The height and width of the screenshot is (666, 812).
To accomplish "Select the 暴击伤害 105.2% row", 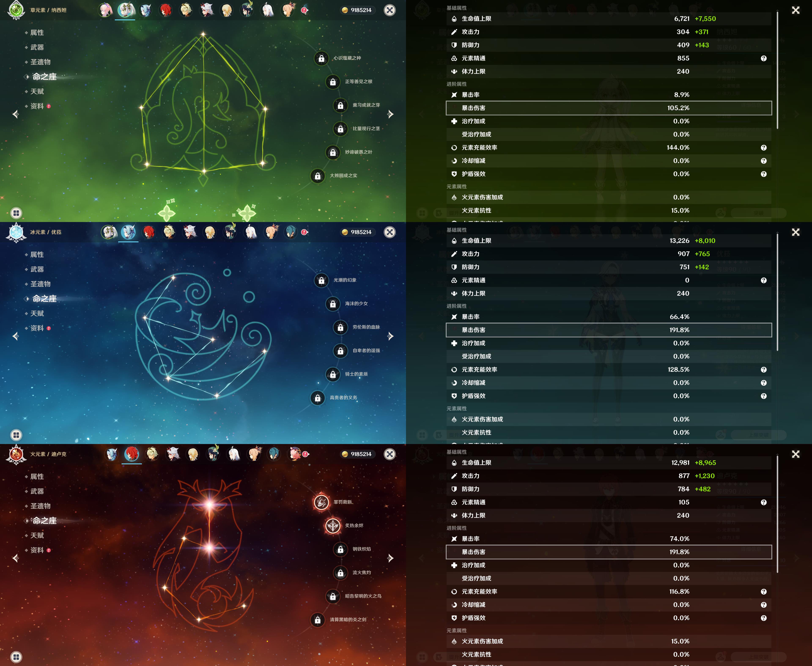I will pos(609,108).
